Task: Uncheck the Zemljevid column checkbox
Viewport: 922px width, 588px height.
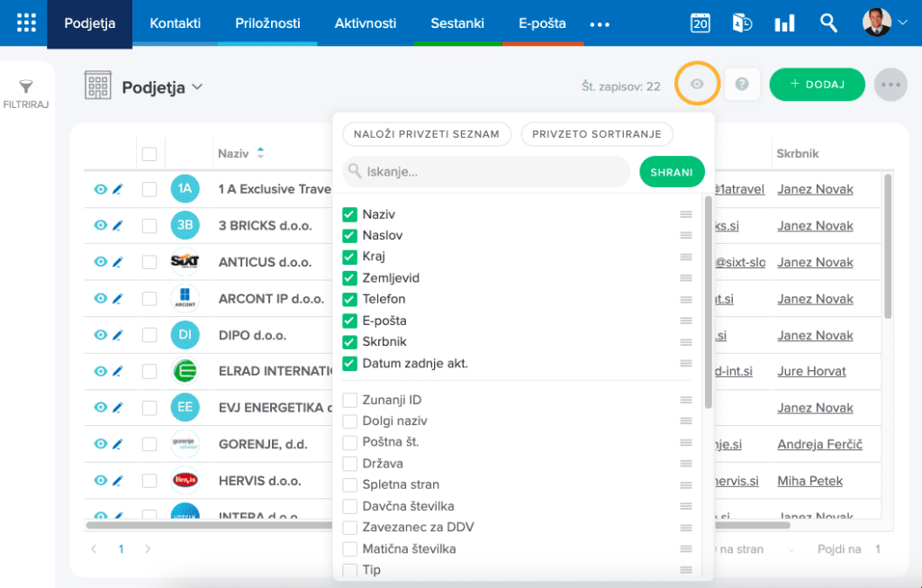Action: click(350, 278)
